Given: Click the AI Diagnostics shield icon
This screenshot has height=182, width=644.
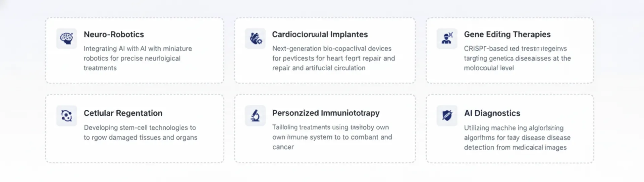Looking at the screenshot, I should pos(447,116).
